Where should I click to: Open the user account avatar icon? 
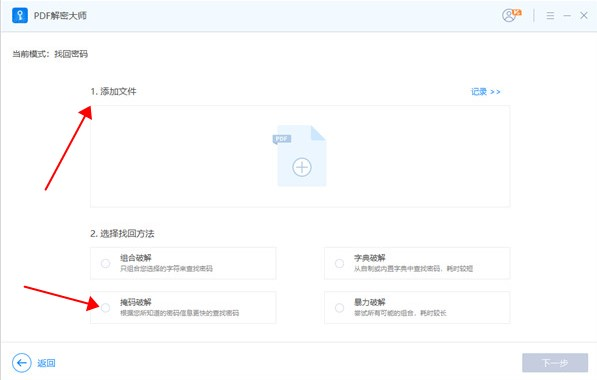[509, 16]
